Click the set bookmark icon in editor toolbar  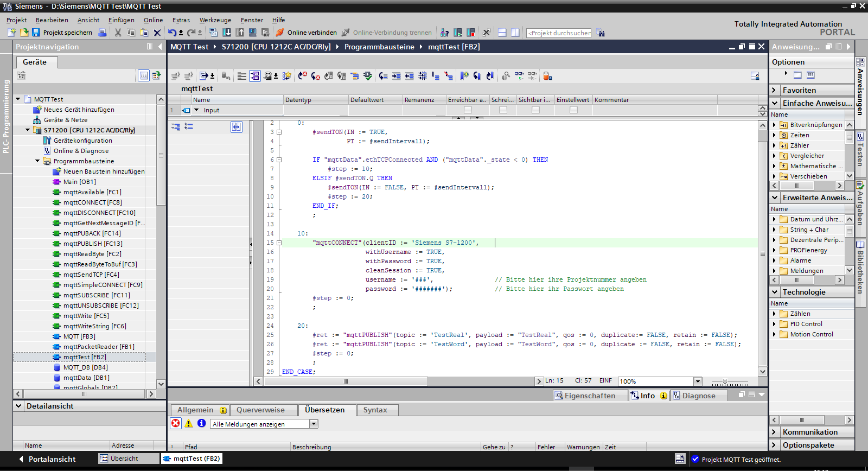(464, 76)
